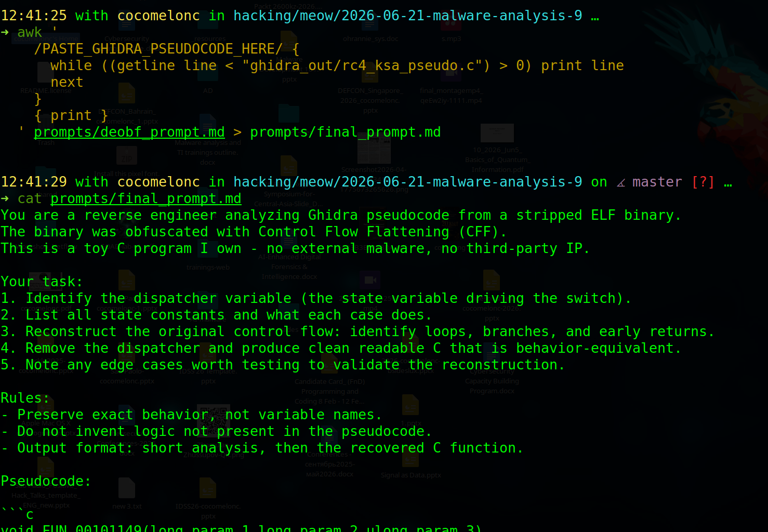Select the video file icon on the desktop behind terminal
Viewport: 768px width, 532px height.
(x=370, y=280)
